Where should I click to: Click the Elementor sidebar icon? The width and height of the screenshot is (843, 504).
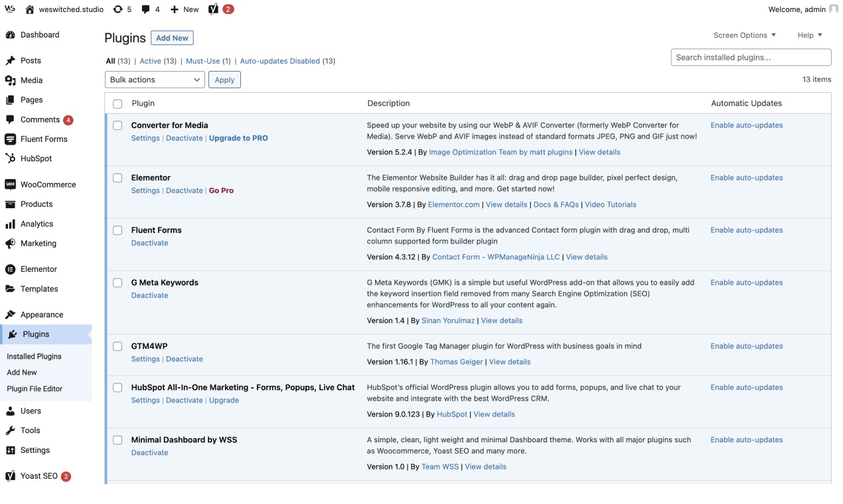pos(10,269)
